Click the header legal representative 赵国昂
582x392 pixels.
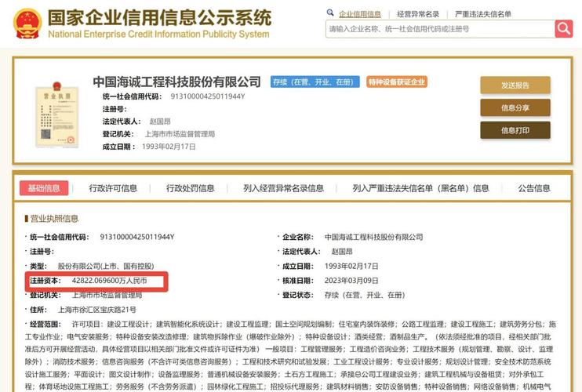160,122
